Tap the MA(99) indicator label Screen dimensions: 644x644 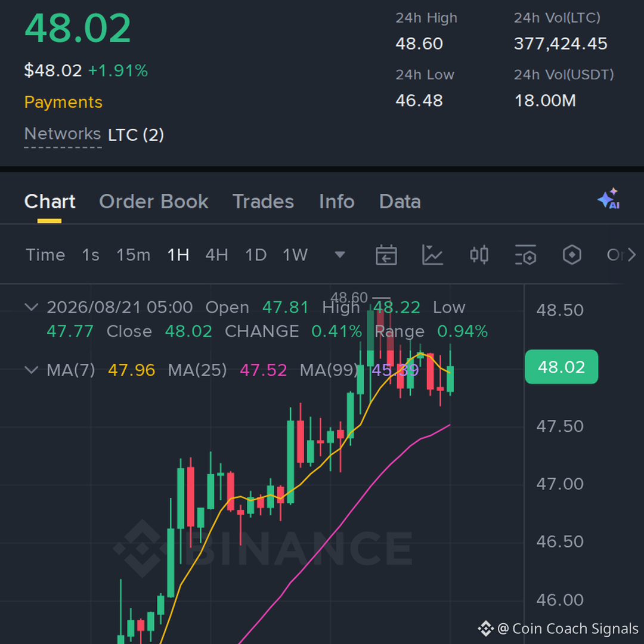pos(329,370)
